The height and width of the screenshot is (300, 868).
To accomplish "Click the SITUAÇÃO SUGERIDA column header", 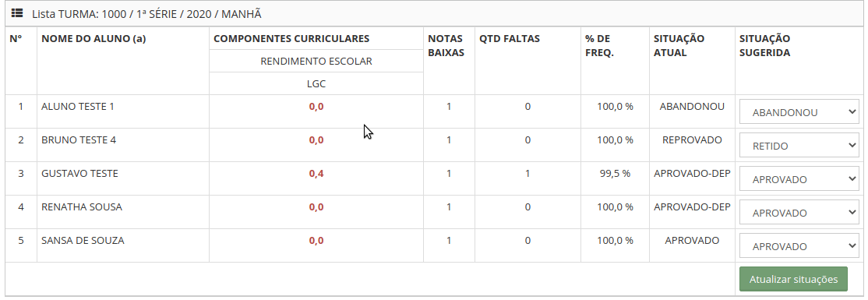I will pos(765,46).
